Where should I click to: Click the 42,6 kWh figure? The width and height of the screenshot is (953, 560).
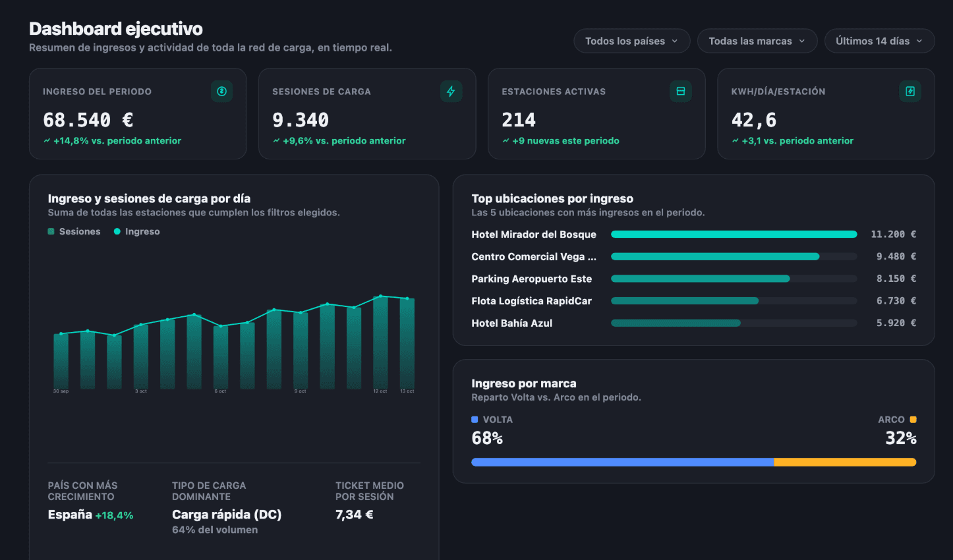coord(754,120)
